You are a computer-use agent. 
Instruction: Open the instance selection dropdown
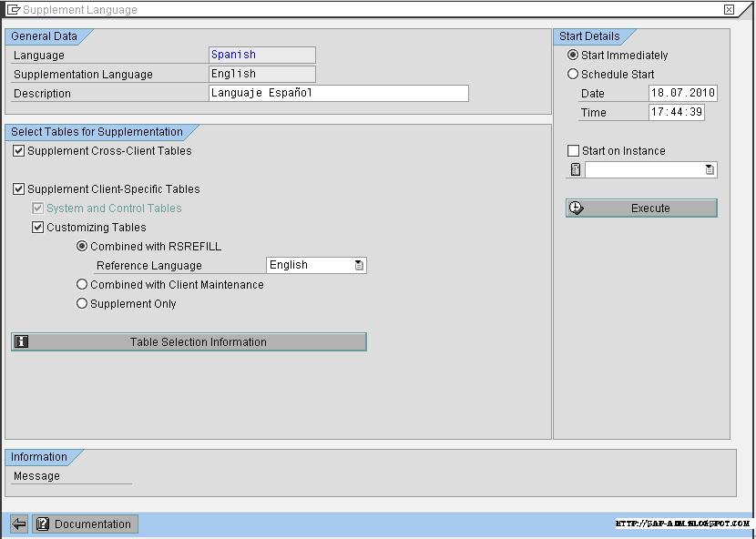710,169
